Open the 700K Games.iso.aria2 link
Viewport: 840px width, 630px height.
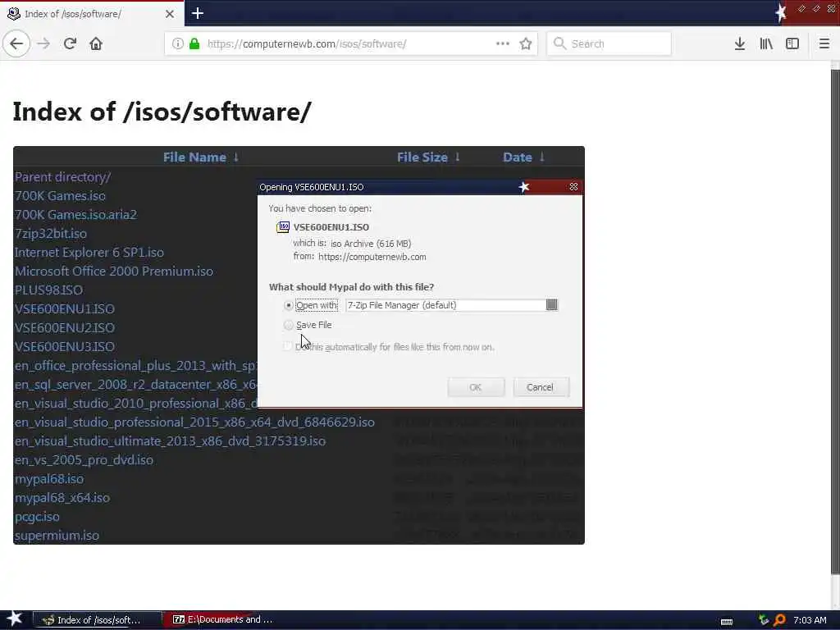75,214
